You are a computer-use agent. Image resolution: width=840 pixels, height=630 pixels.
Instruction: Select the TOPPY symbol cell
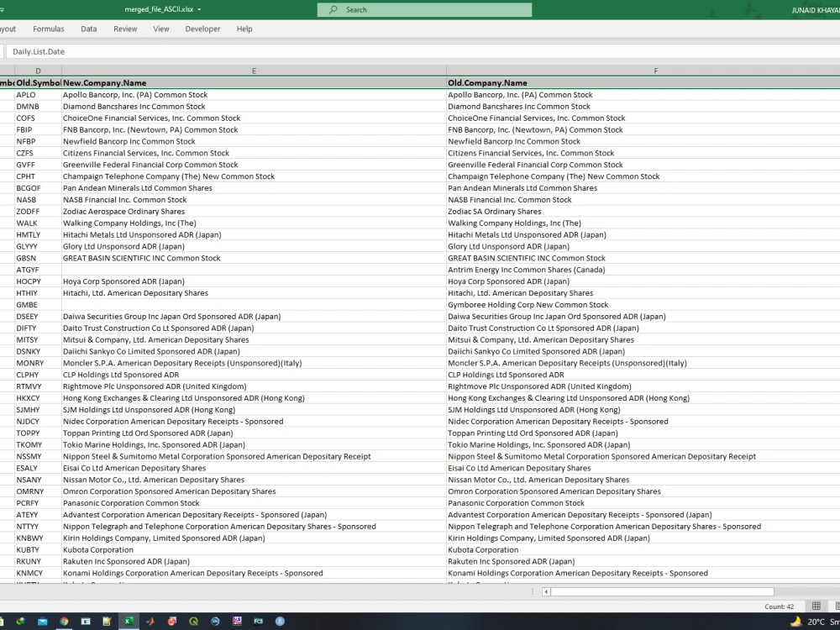tap(38, 433)
